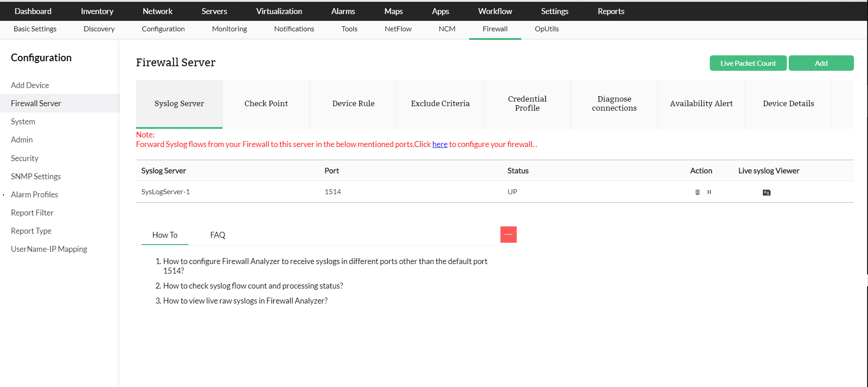Switch to the Discovery sub-tab
868x387 pixels.
99,29
